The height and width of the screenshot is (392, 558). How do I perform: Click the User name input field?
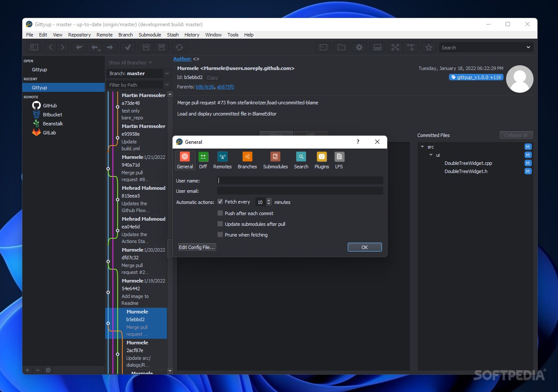tap(300, 180)
